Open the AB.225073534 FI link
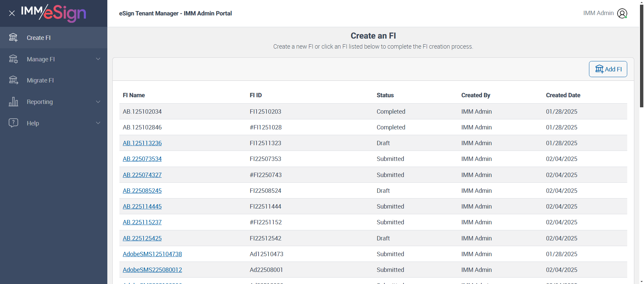Image resolution: width=644 pixels, height=284 pixels. tap(142, 159)
